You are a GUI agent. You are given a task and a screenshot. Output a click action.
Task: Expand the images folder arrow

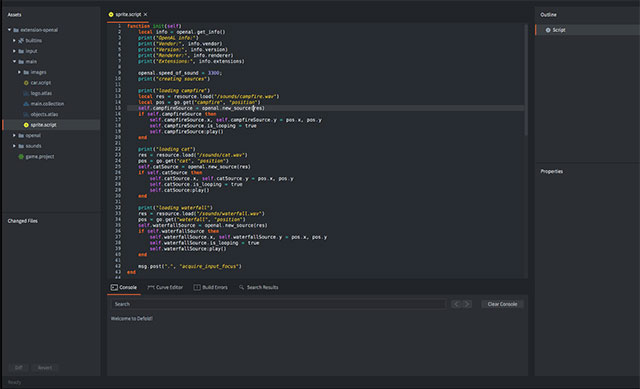pos(19,72)
